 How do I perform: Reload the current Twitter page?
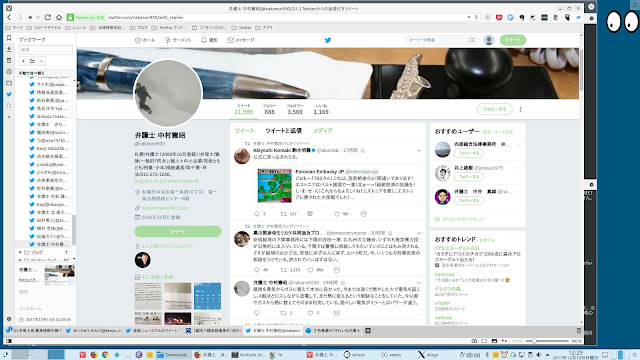click(48, 18)
